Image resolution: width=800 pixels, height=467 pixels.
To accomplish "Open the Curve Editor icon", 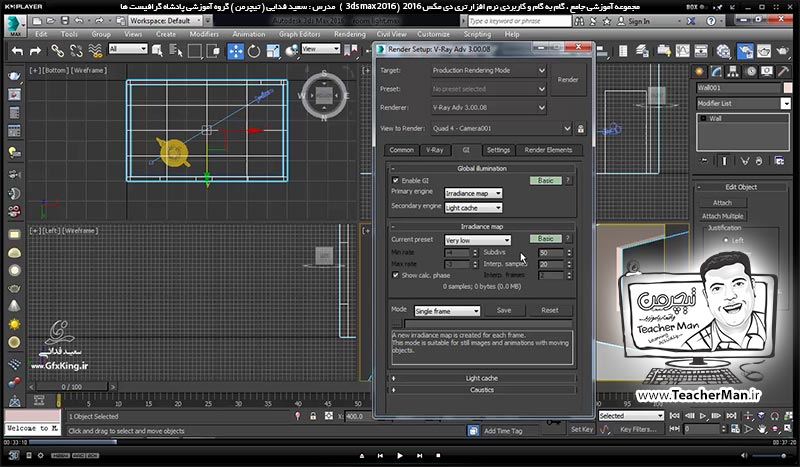I will point(682,51).
